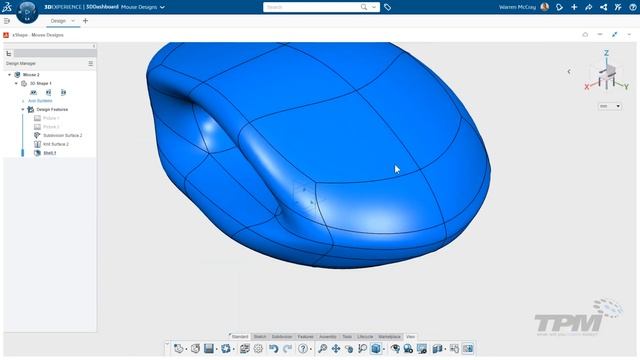Redo the last undone action

pyautogui.click(x=288, y=349)
